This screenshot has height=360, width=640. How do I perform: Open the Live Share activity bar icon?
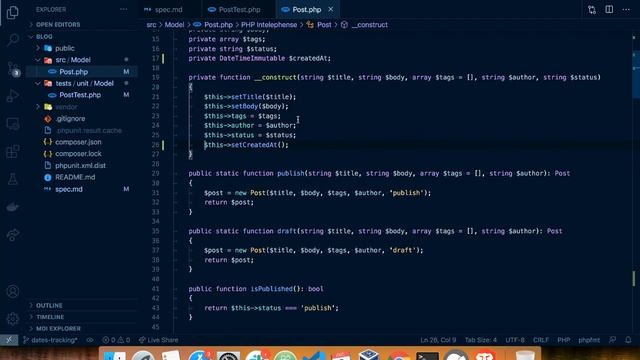13,235
